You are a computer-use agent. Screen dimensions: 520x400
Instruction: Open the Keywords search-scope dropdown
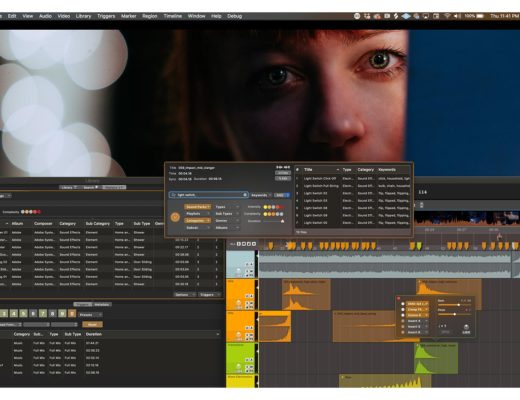coord(261,195)
